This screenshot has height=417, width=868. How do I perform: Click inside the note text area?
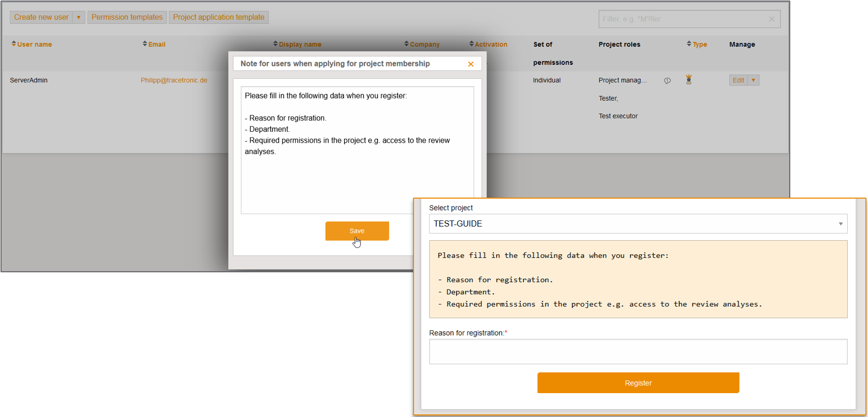coord(357,150)
